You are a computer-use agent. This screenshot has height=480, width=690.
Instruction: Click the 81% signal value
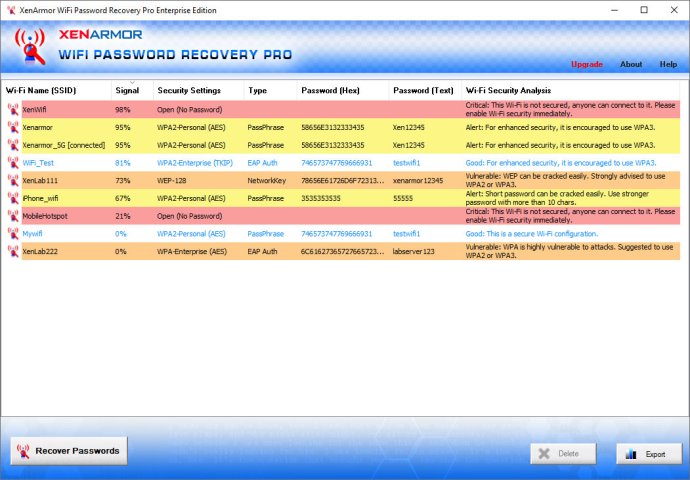click(x=123, y=163)
